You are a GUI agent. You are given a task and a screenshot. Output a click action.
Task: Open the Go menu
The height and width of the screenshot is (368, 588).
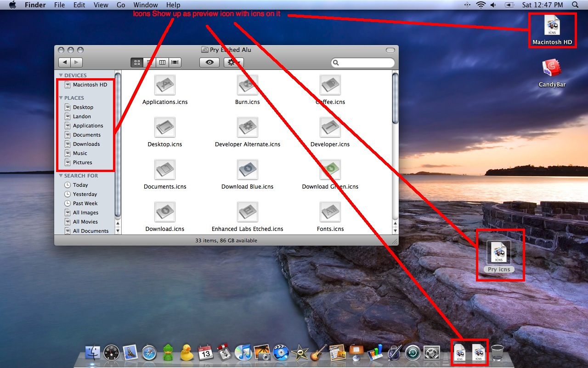tap(121, 5)
